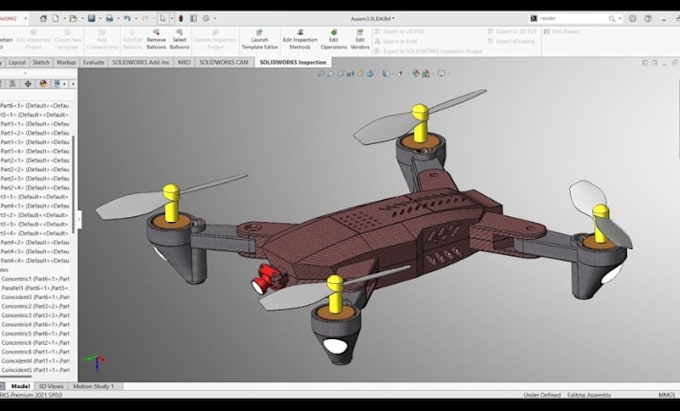Click the View Settings monitor icon

(x=441, y=74)
